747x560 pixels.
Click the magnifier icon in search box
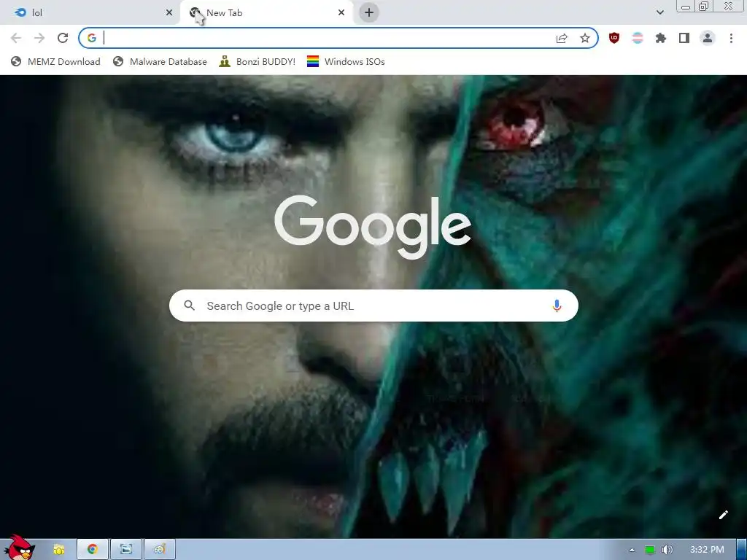pos(189,306)
